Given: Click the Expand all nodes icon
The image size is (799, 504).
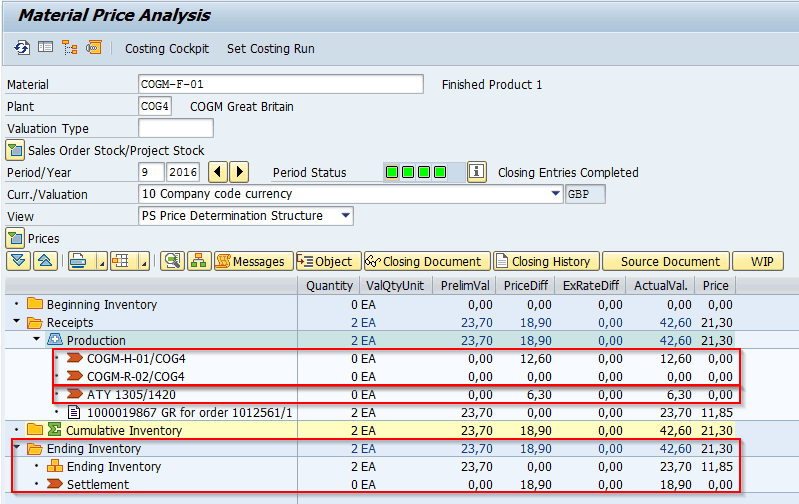Looking at the screenshot, I should [x=18, y=261].
